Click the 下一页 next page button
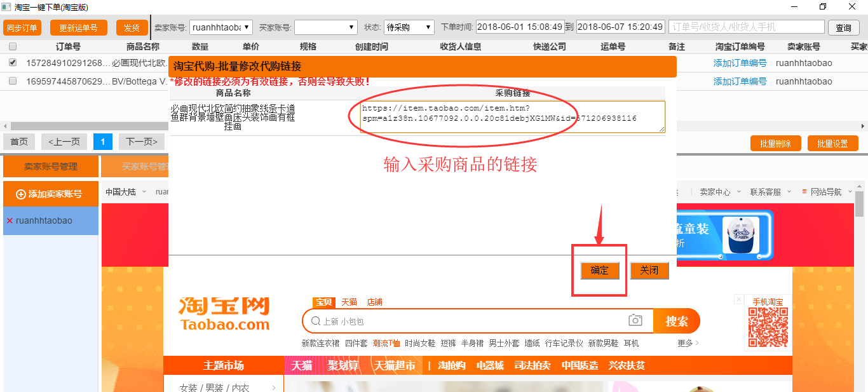Image resolution: width=868 pixels, height=392 pixels. pos(142,142)
